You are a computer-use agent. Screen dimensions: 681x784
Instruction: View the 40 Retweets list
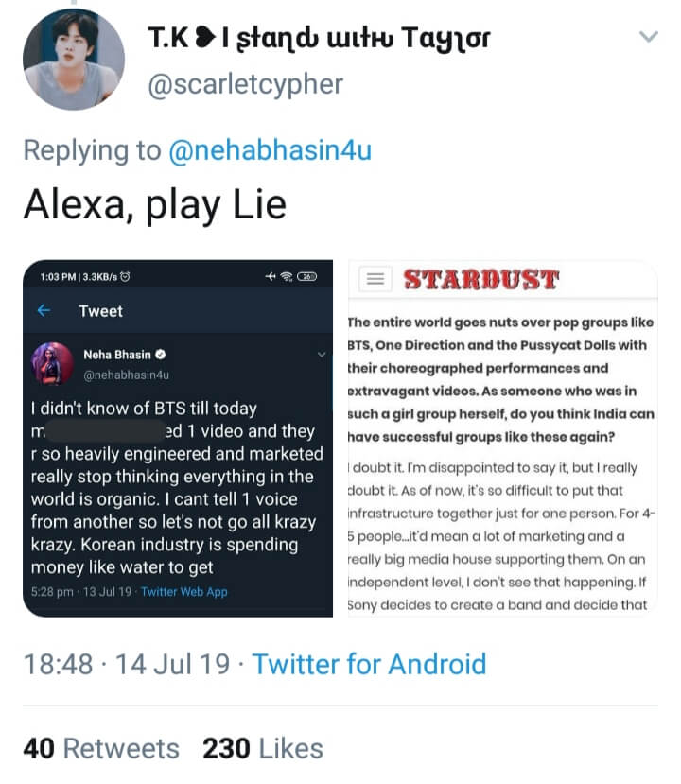[100, 749]
